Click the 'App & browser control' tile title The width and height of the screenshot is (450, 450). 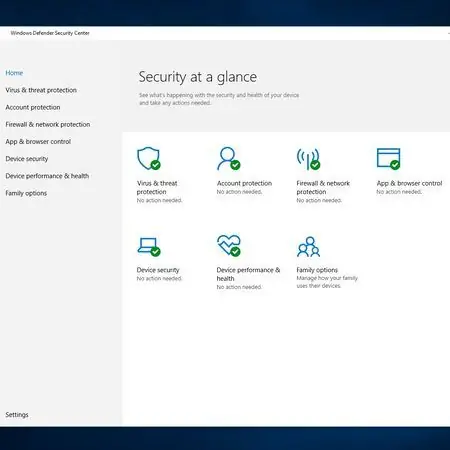pyautogui.click(x=409, y=183)
